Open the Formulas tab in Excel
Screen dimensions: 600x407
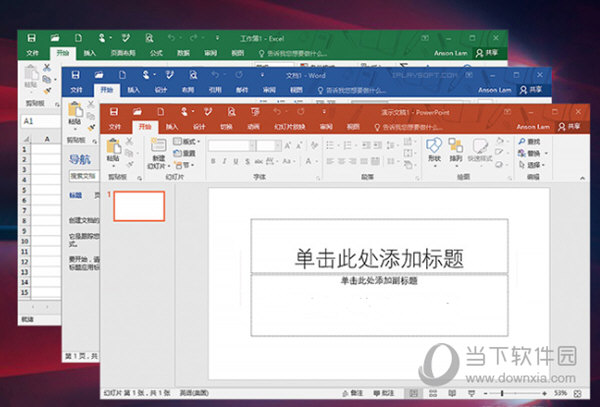tap(156, 53)
